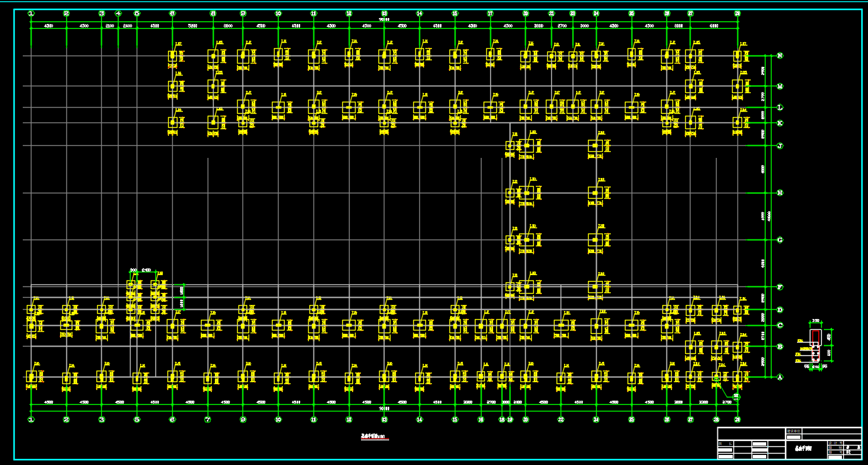The height and width of the screenshot is (465, 868).
Task: Select the D axis marker bubble
Action: coord(780,310)
